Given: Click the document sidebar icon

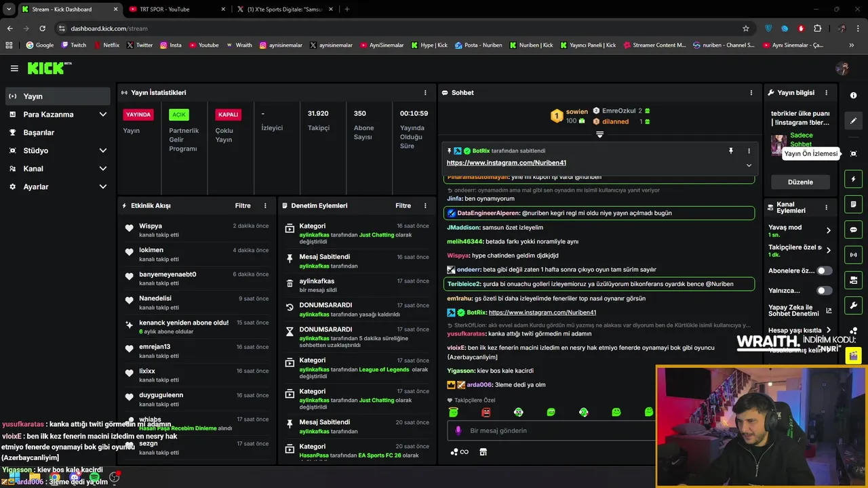Looking at the screenshot, I should coord(854,205).
